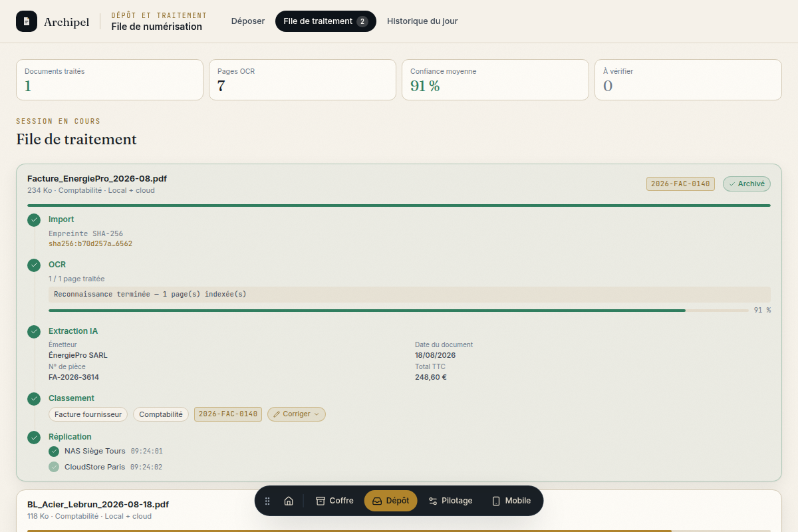Click the 09:24:01 replication timestamp
This screenshot has width=798, height=532.
(x=146, y=452)
